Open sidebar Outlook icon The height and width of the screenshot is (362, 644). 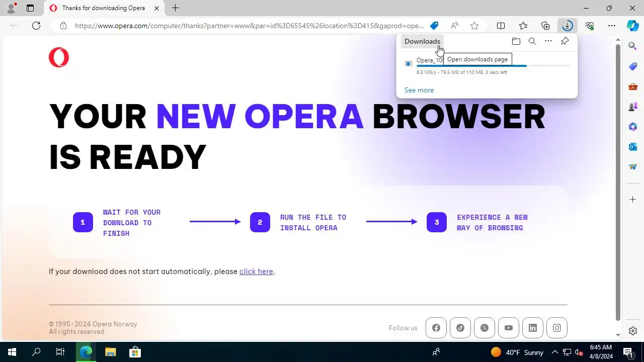tap(633, 147)
